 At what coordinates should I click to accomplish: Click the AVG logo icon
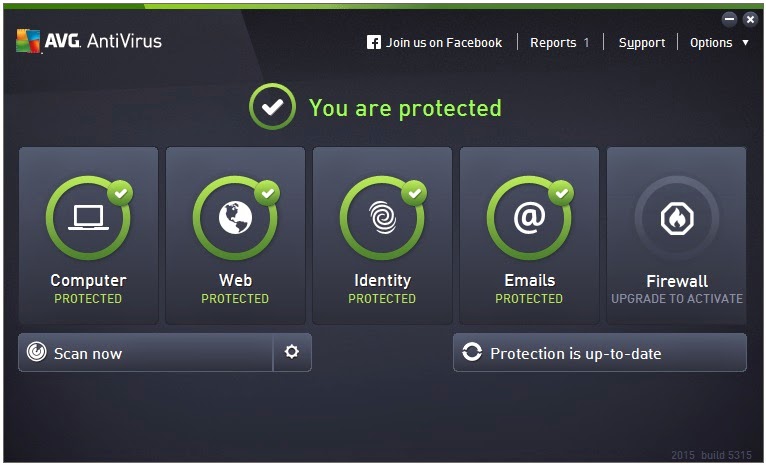[x=28, y=41]
